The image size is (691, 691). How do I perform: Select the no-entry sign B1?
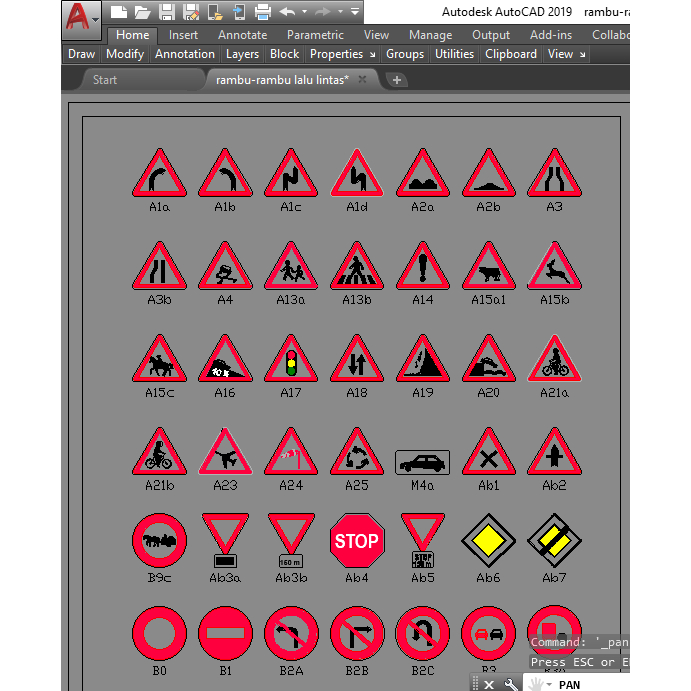pyautogui.click(x=225, y=633)
